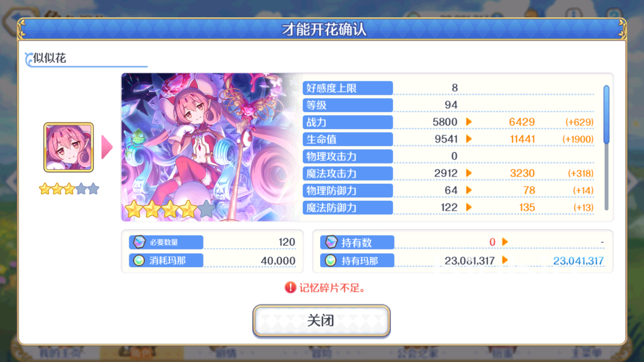Click the 生命值 stat label
The width and height of the screenshot is (644, 362).
348,139
